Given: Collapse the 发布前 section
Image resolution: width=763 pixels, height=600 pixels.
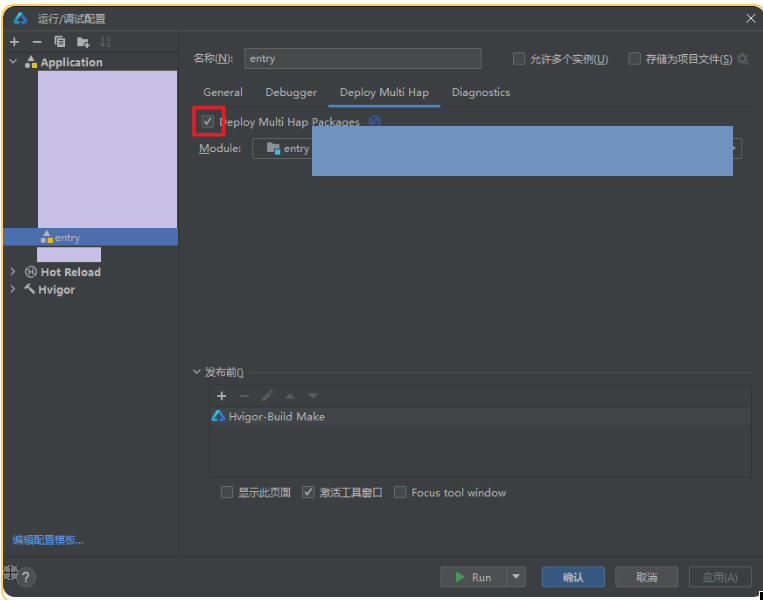Looking at the screenshot, I should [x=197, y=372].
